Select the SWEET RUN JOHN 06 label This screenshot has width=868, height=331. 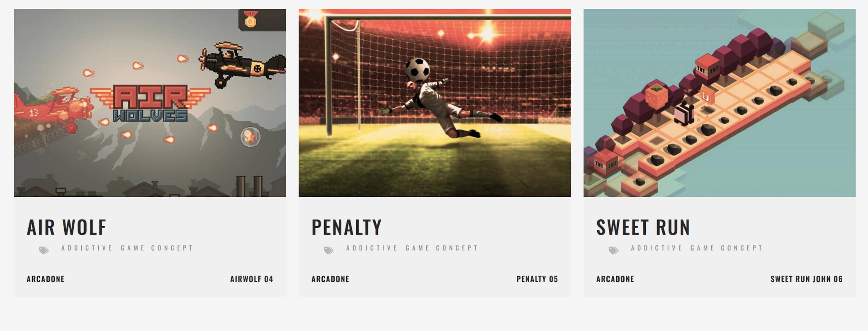pyautogui.click(x=807, y=279)
